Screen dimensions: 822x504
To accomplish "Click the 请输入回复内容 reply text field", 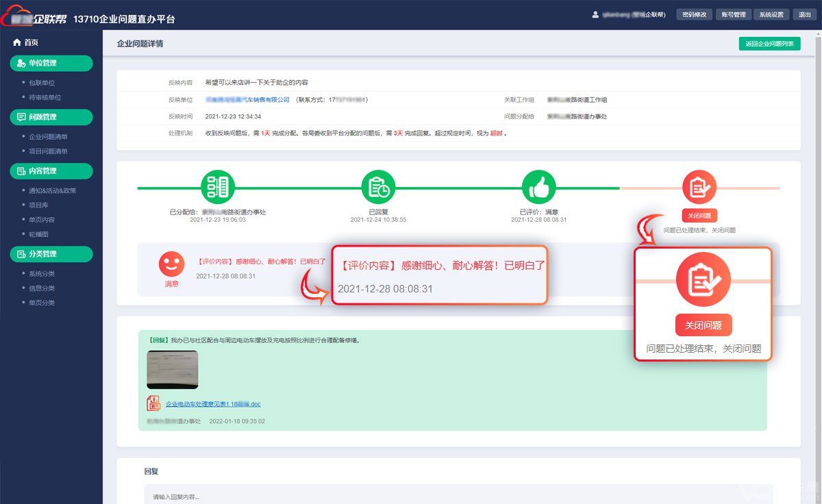I will coord(458,495).
